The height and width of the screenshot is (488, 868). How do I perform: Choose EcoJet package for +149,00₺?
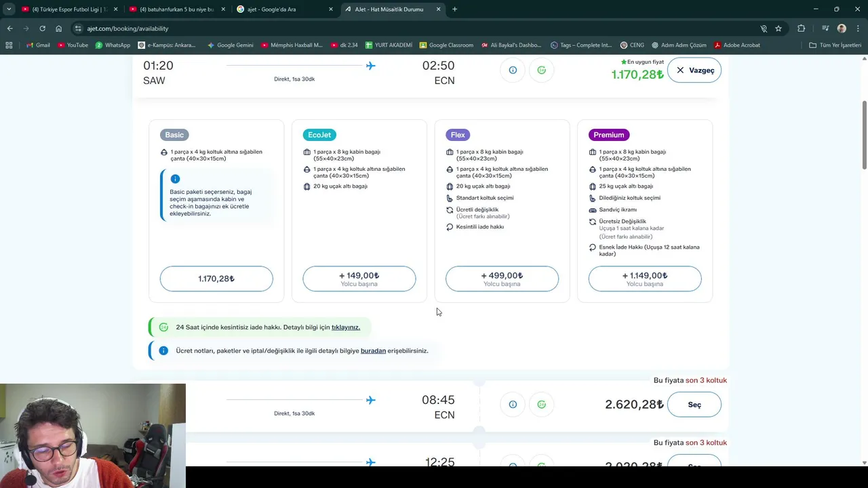[359, 279]
